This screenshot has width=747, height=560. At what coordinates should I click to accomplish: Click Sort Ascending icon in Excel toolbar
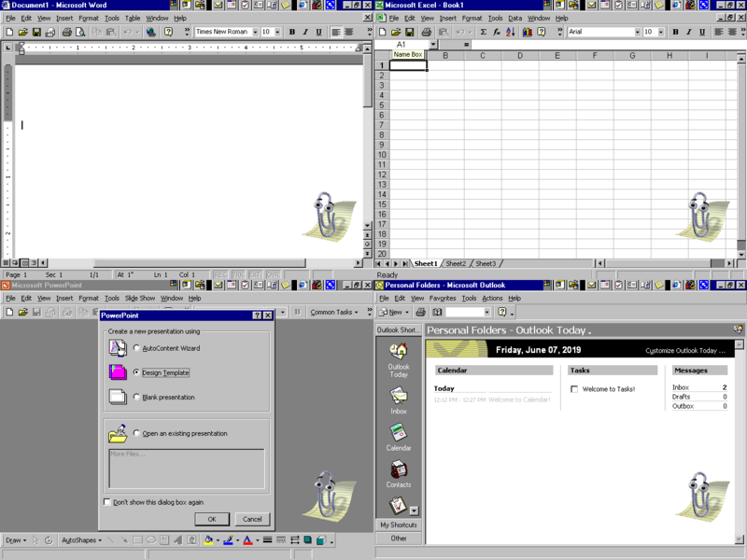tap(510, 32)
